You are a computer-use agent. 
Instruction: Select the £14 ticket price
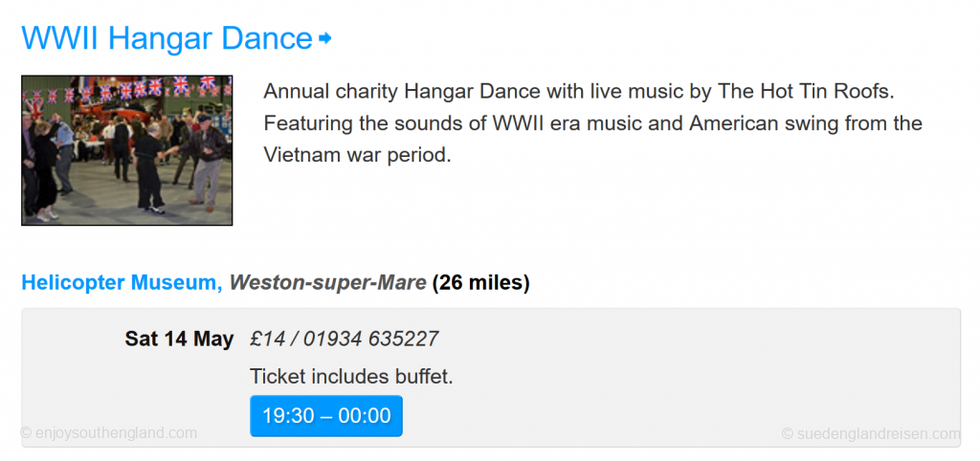pyautogui.click(x=268, y=339)
